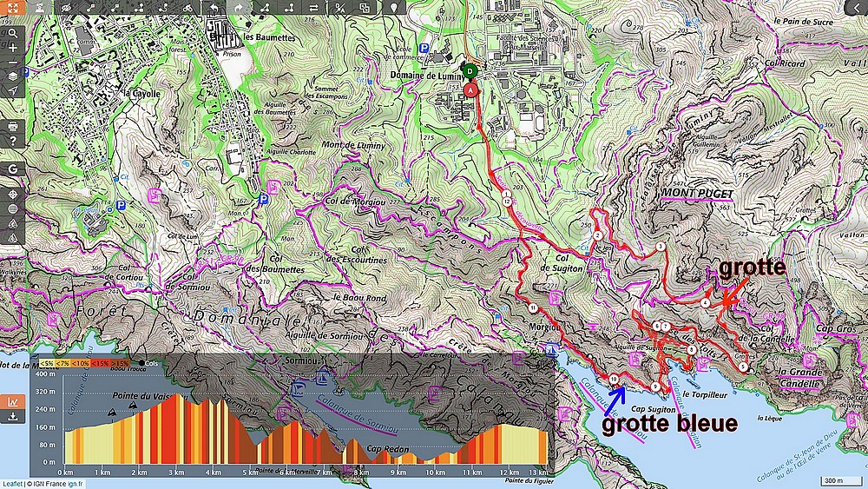Image resolution: width=868 pixels, height=489 pixels.
Task: Click the geolocation arrow icon
Action: click(13, 90)
